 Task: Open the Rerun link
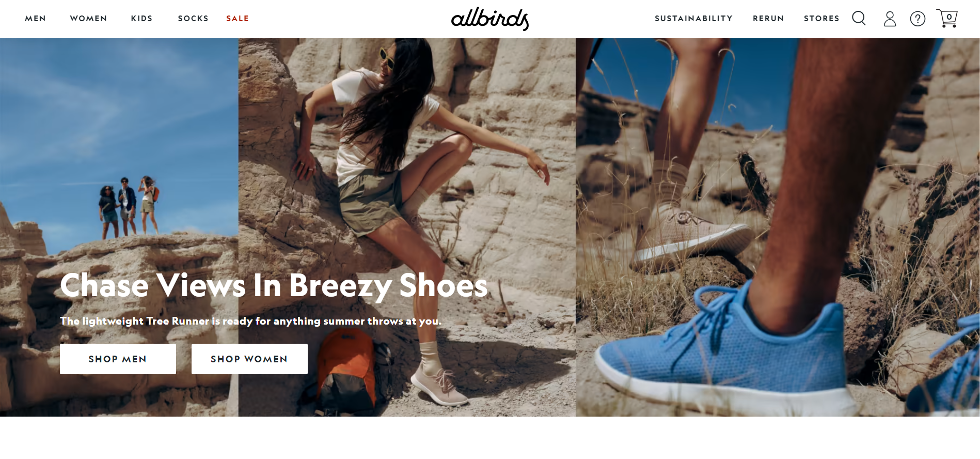pyautogui.click(x=768, y=19)
